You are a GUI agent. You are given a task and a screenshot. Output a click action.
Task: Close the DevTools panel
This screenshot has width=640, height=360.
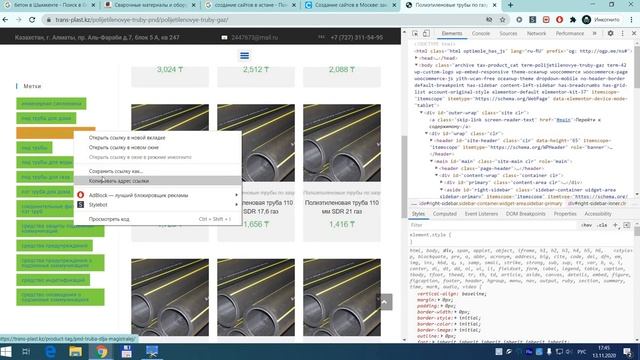coord(634,33)
